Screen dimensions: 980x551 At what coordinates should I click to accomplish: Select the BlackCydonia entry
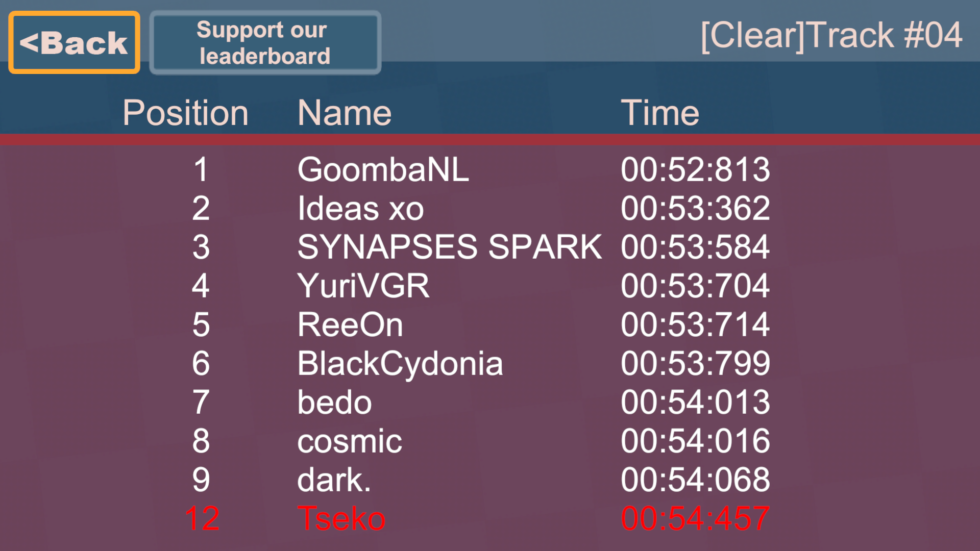400,363
